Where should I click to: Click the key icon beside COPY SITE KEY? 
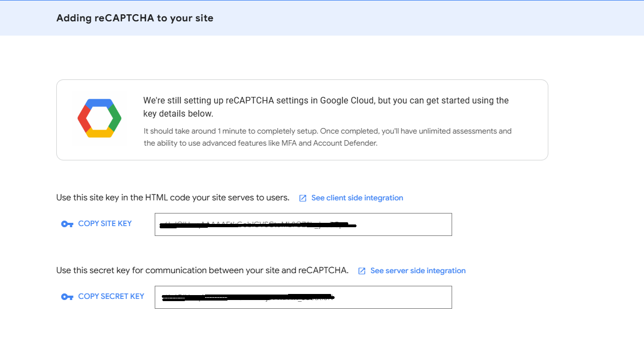coord(67,223)
